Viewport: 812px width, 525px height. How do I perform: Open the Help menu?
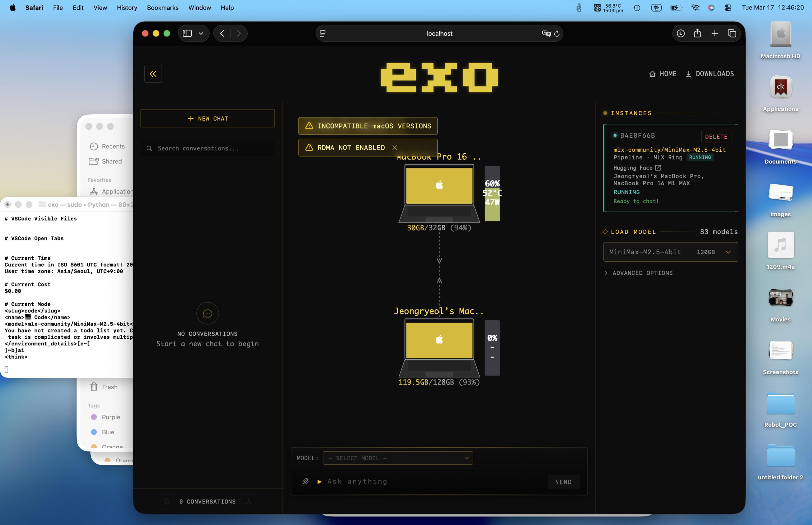[227, 8]
